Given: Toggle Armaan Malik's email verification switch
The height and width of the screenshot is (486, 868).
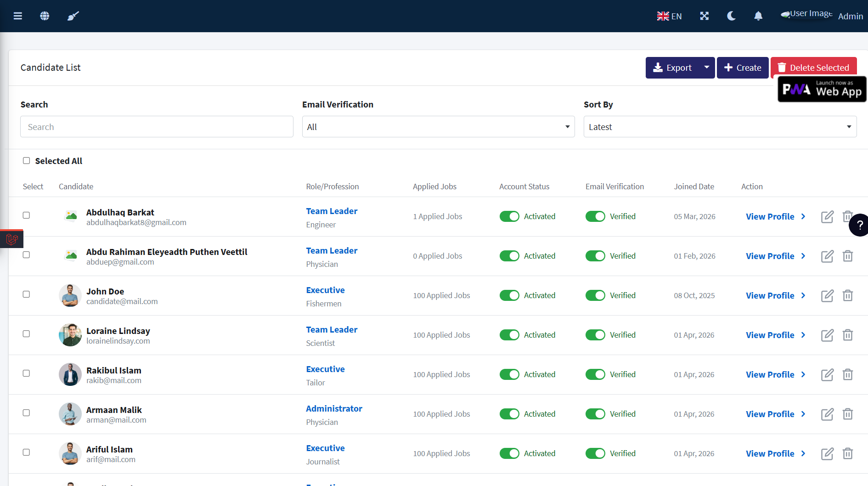Looking at the screenshot, I should point(595,414).
